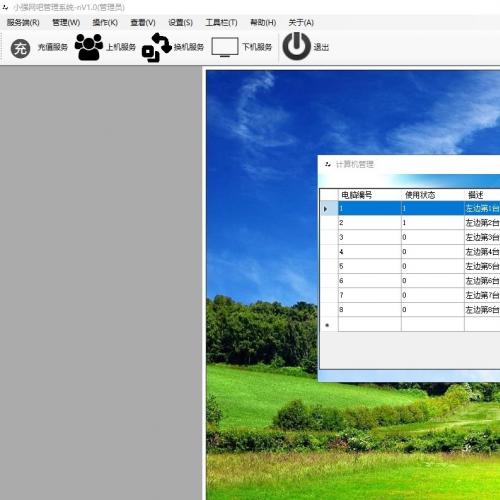Click the 计算机管理 window title icon

pyautogui.click(x=328, y=164)
